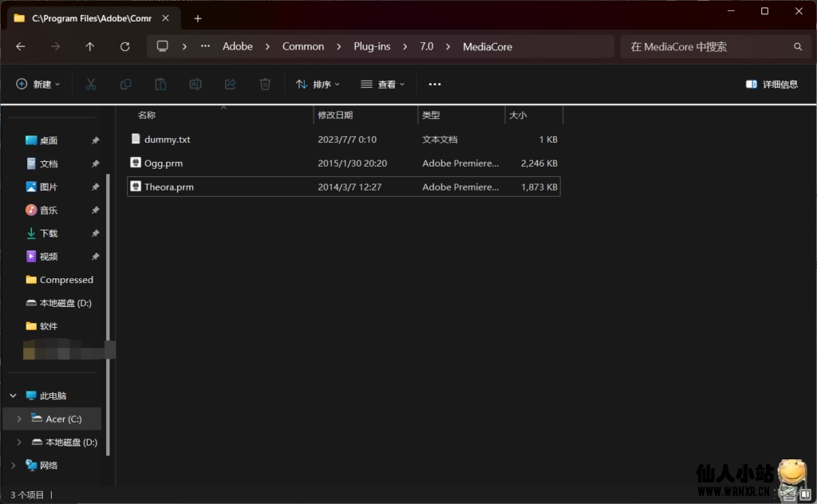817x504 pixels.
Task: Refresh the current folder view
Action: coord(124,47)
